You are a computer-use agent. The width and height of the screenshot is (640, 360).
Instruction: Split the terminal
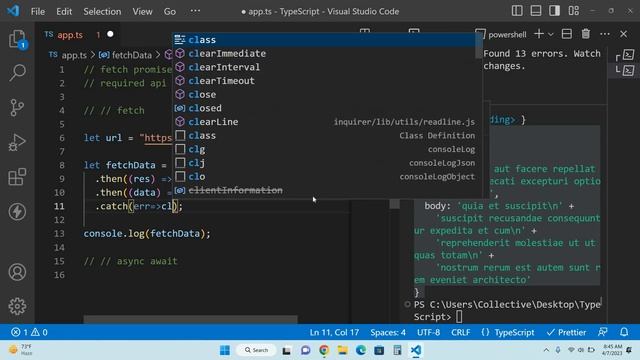click(x=567, y=34)
